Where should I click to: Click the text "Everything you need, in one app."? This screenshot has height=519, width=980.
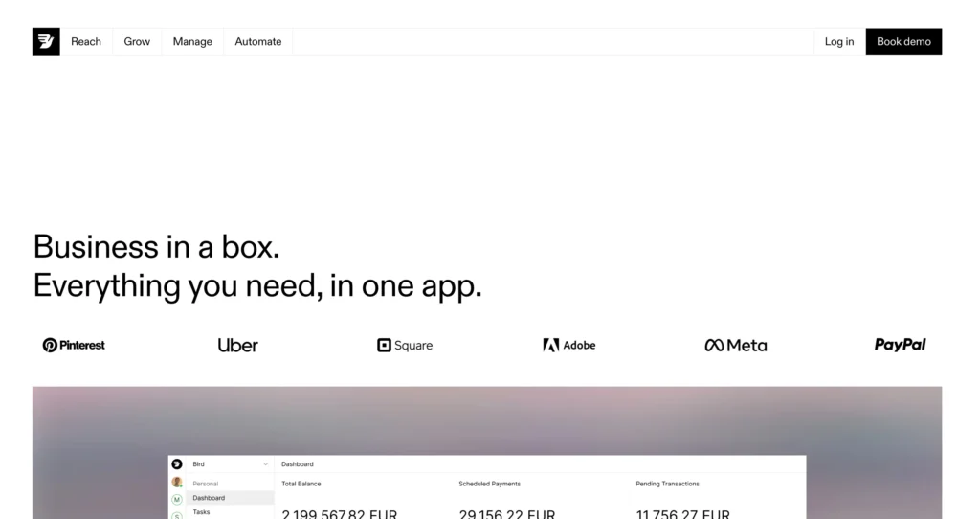click(x=257, y=285)
